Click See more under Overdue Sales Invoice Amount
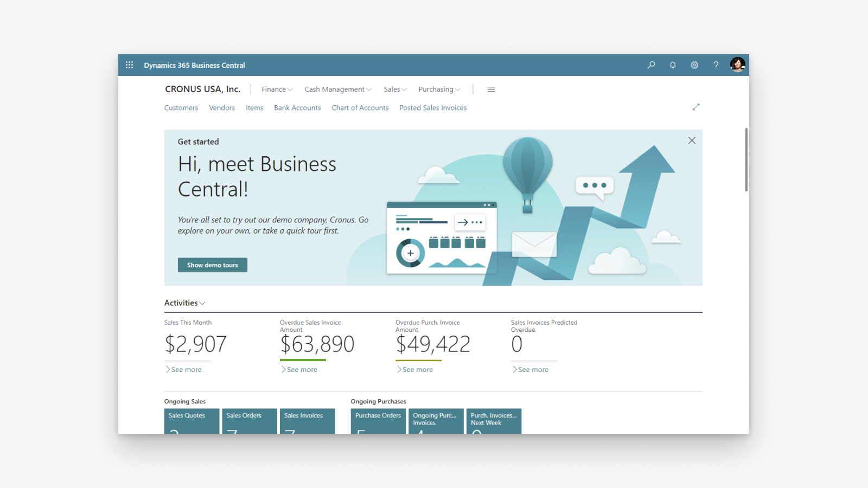Screen dimensions: 868x488 299,370
